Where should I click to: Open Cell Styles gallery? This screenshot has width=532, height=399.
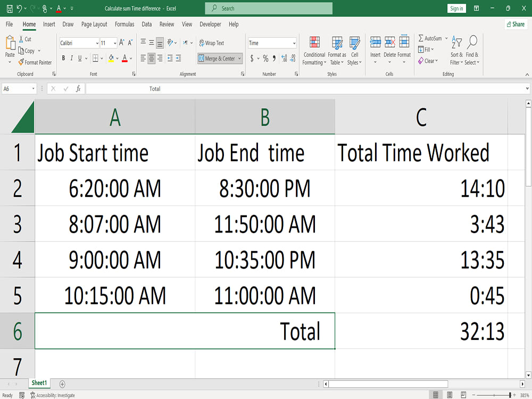(354, 51)
